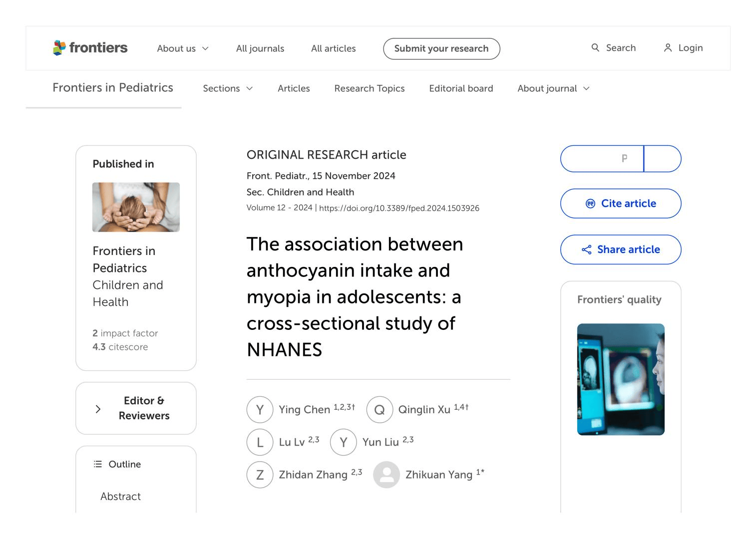
Task: Click Ying Chen's author avatar
Action: click(x=260, y=410)
